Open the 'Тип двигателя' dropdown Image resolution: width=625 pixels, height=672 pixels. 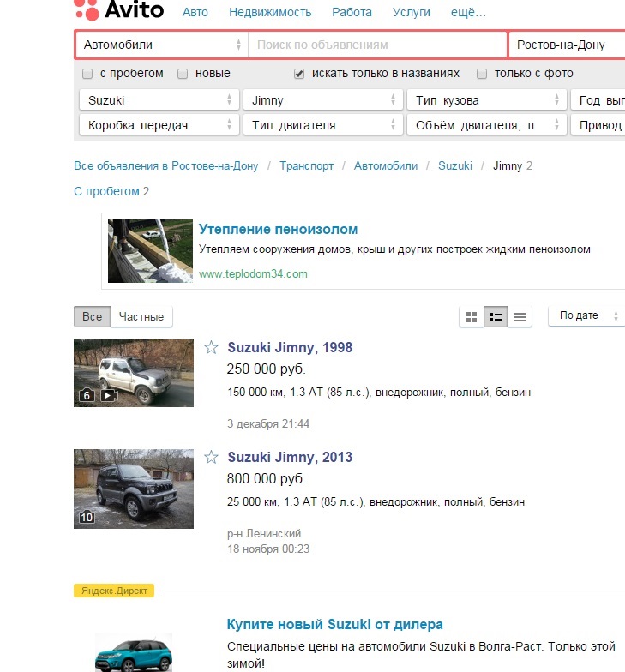pos(322,125)
